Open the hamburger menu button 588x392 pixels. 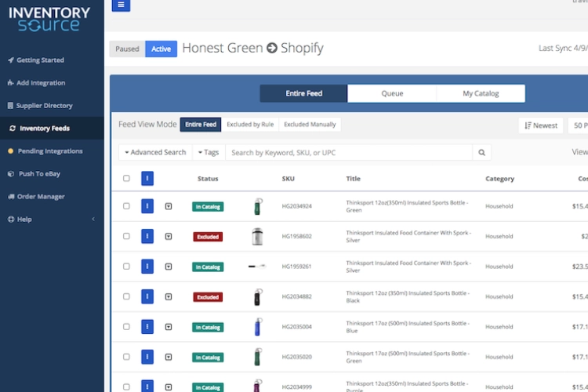click(121, 5)
